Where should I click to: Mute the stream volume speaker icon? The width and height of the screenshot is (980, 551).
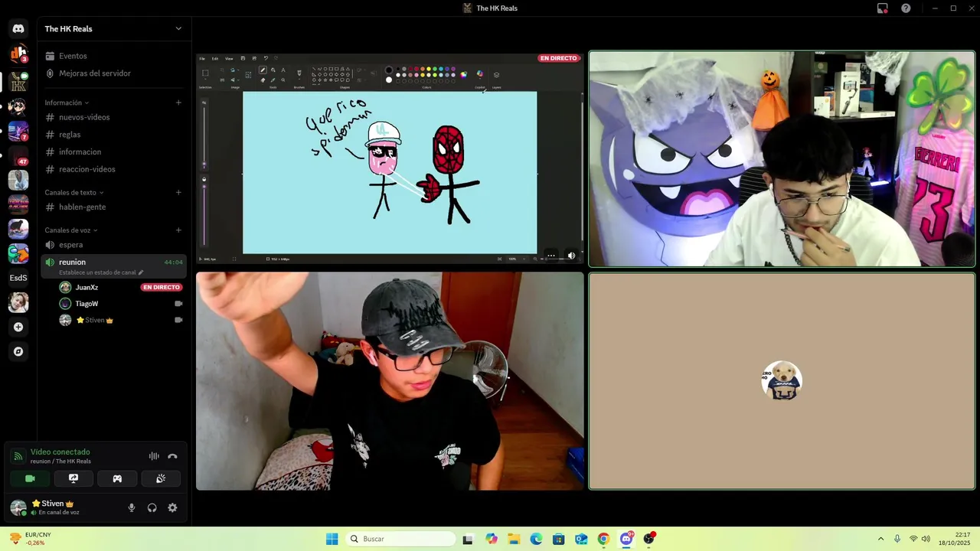tap(571, 256)
